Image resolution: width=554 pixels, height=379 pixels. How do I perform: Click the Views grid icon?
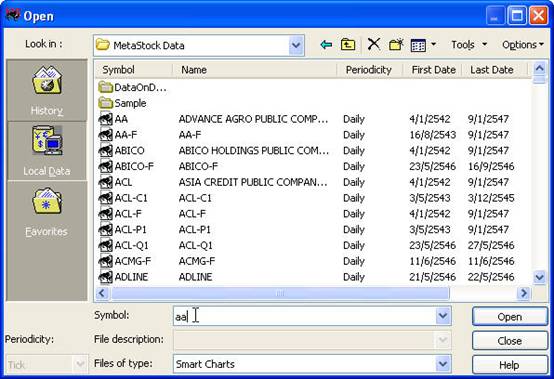click(418, 45)
